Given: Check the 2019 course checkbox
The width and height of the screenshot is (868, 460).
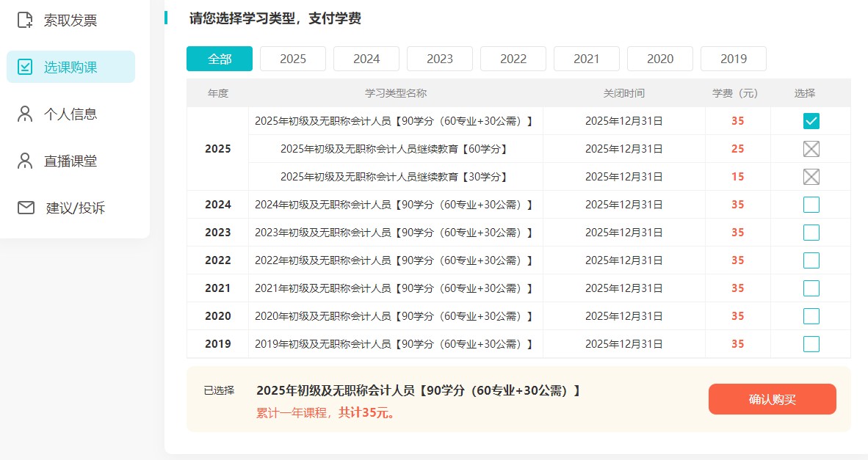Looking at the screenshot, I should tap(811, 343).
